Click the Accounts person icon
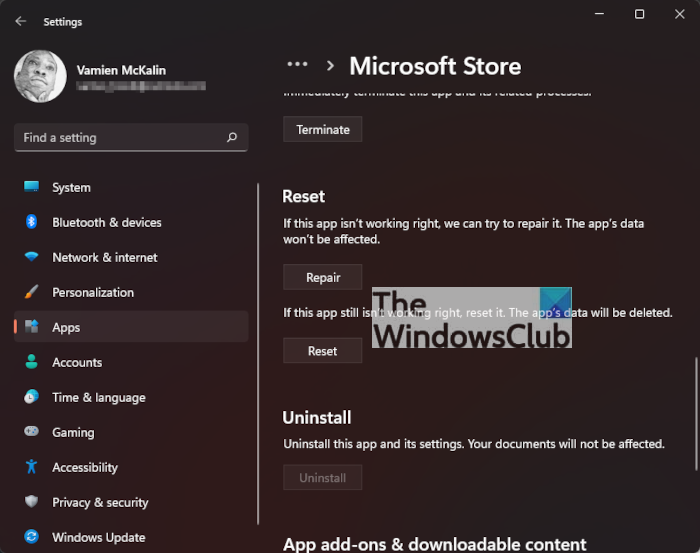Screen dimensions: 700x553 (32, 362)
